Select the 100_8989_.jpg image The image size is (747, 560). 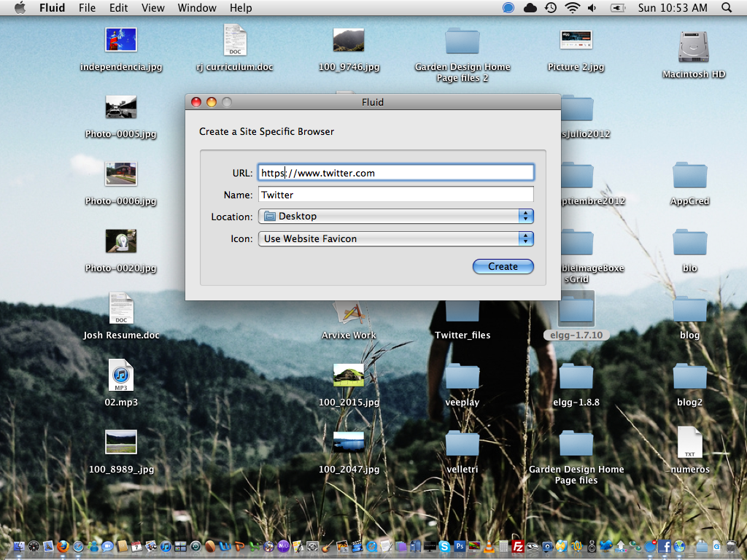[x=121, y=442]
